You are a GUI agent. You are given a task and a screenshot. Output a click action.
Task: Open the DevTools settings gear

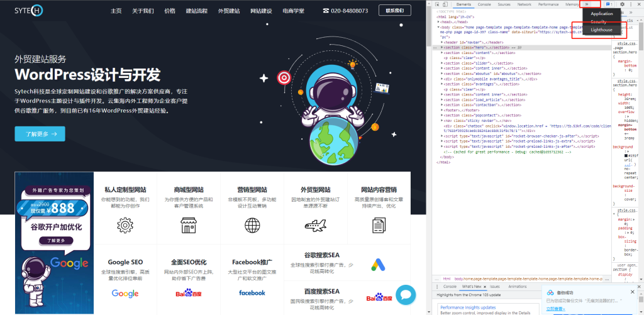click(622, 4)
